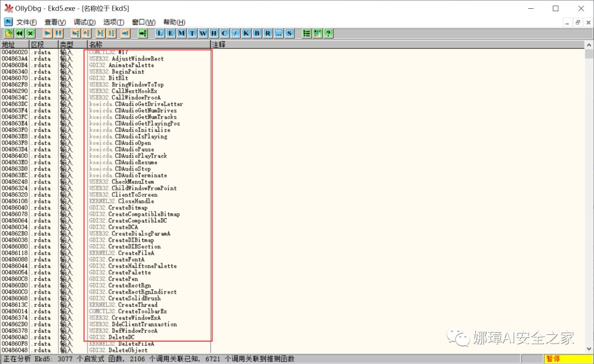Select the USER32.AdjustWindowRect row
Viewport: 594px width, 364px height.
point(293,59)
